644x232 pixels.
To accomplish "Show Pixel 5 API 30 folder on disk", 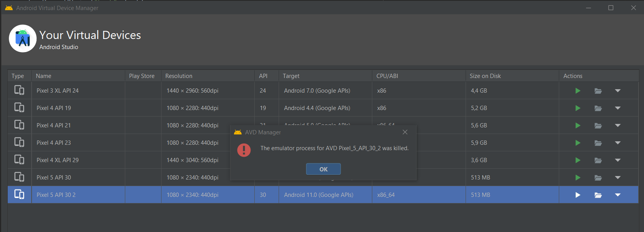I will (598, 178).
